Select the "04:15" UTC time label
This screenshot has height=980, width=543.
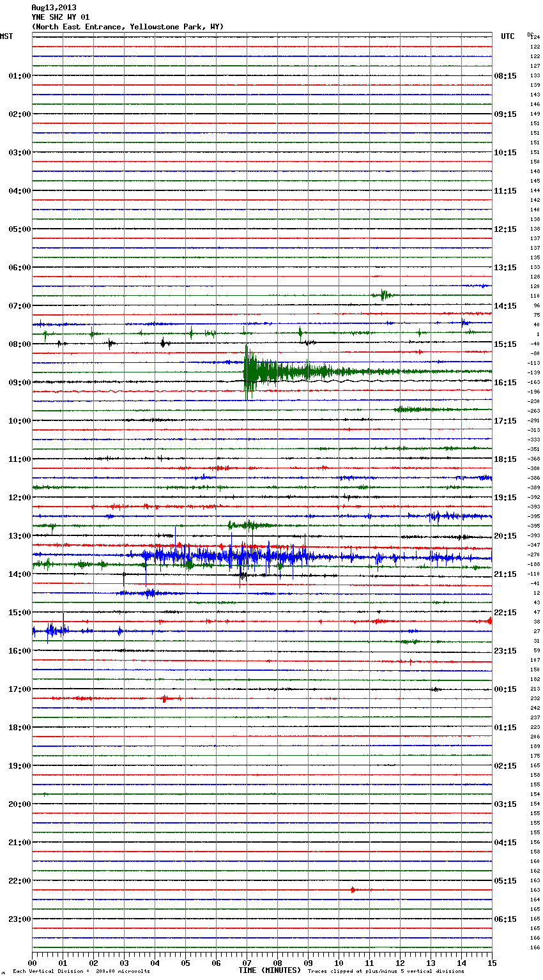505,843
